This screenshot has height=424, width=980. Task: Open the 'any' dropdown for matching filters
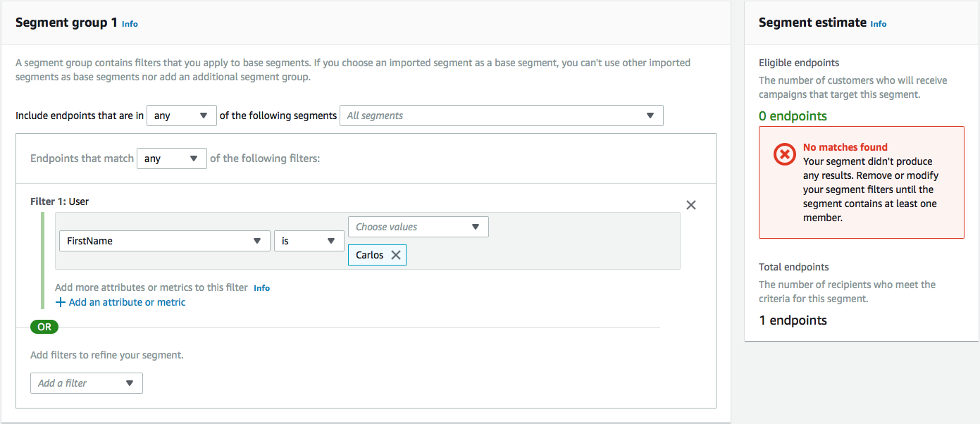coord(171,158)
